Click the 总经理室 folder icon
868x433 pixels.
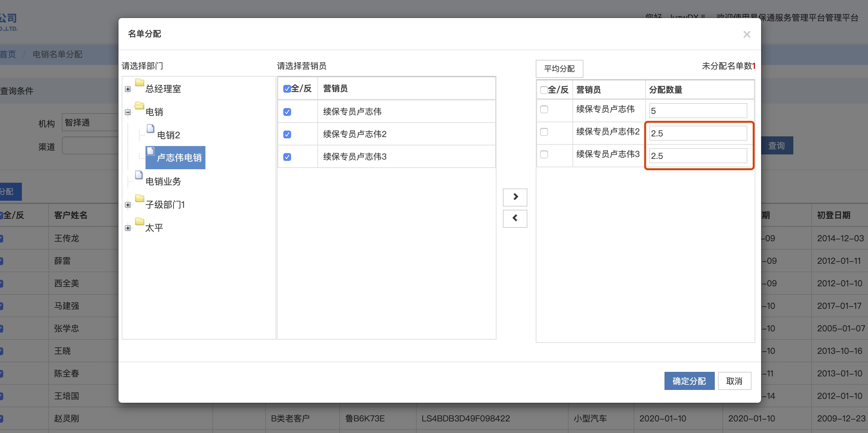(139, 83)
